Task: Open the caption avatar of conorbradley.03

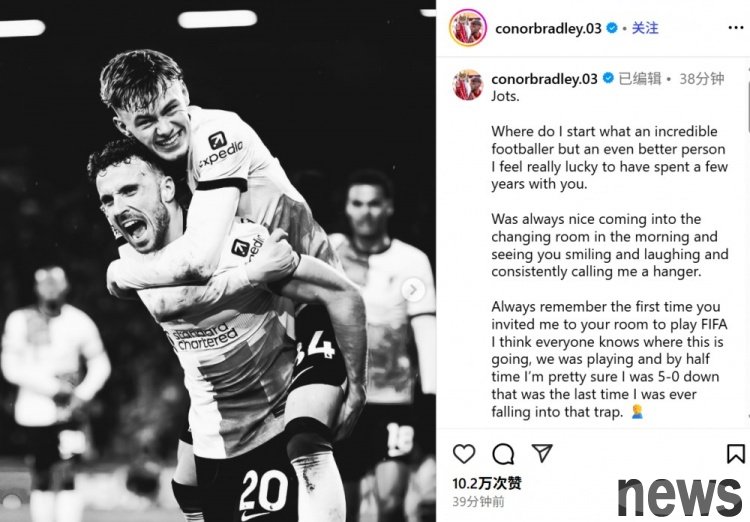Action: 468,85
